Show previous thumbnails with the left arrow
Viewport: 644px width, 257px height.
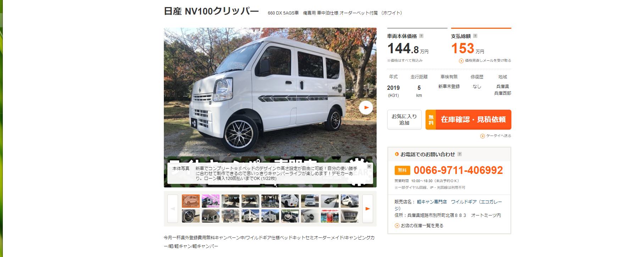click(x=173, y=209)
